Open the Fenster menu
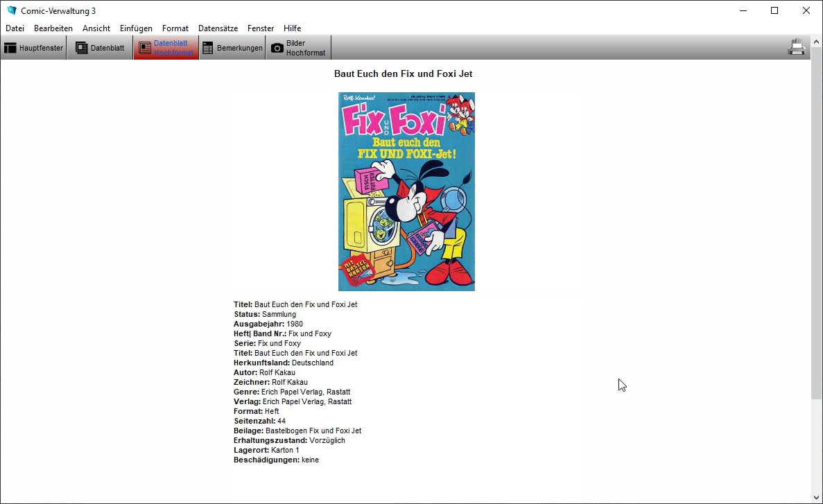Screen dimensions: 823x504 261,28
